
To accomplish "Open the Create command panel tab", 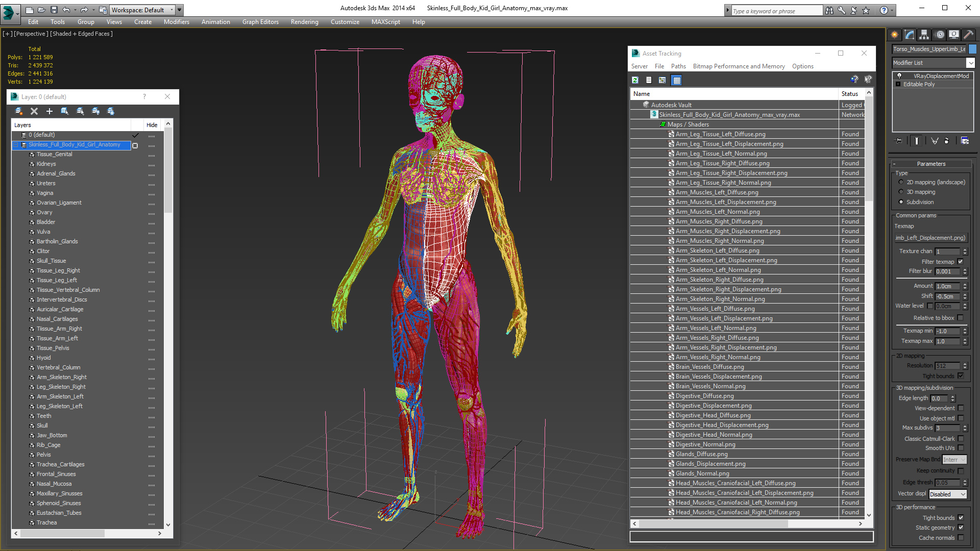I will tap(895, 35).
